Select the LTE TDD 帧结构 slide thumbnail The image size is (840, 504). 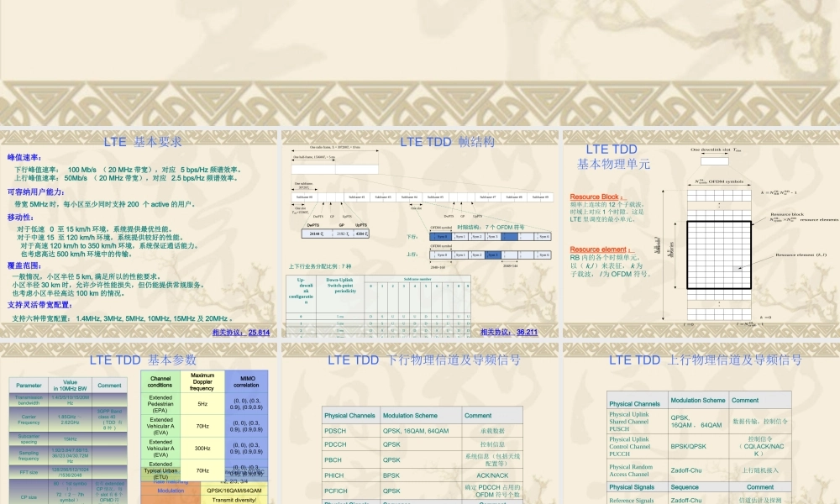[x=420, y=234]
